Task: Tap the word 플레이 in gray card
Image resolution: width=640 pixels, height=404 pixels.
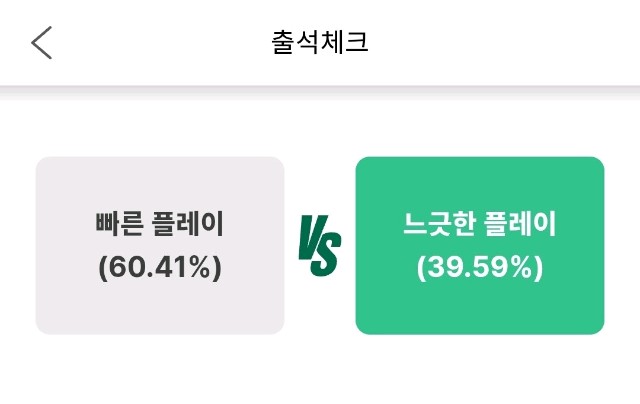Action: (187, 225)
